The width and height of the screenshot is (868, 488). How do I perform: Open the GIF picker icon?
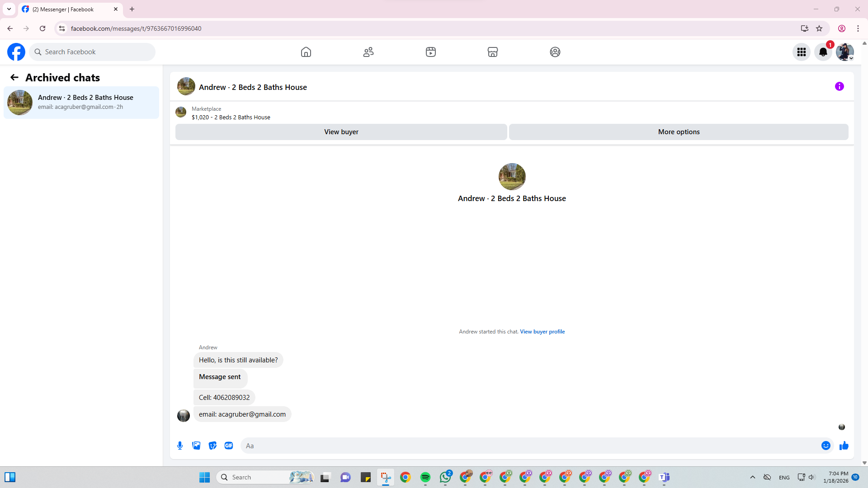(x=229, y=446)
